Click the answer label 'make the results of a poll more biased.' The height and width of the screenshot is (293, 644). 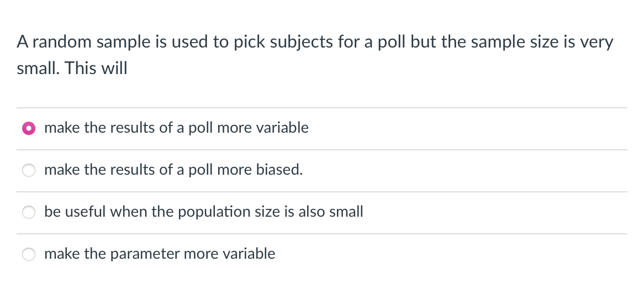(x=173, y=170)
